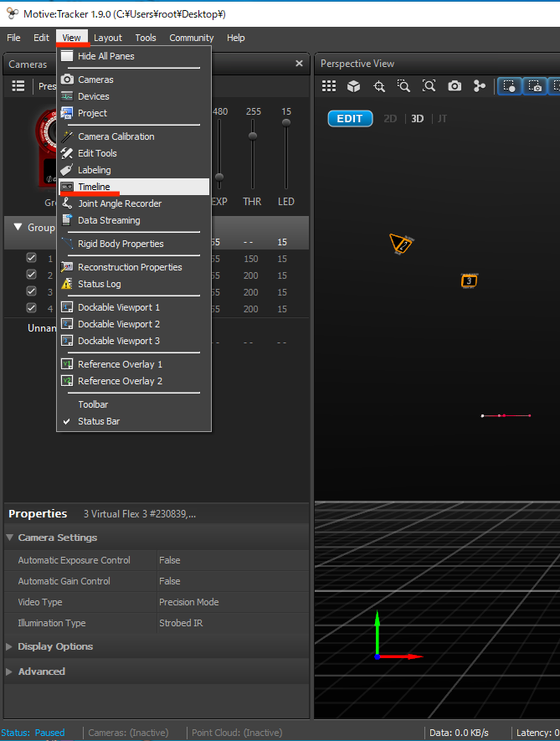Open the Community menu
Viewport: 560px width, 741px height.
[192, 38]
